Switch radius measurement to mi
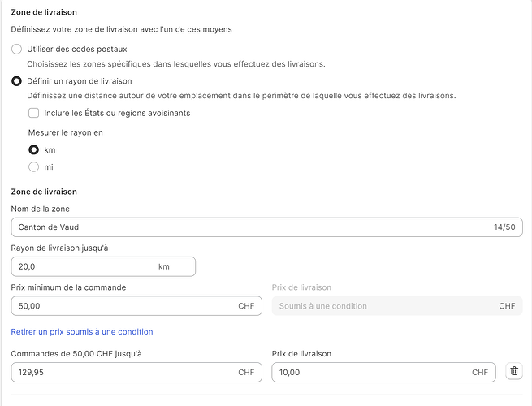The height and width of the screenshot is (406, 532). (34, 167)
